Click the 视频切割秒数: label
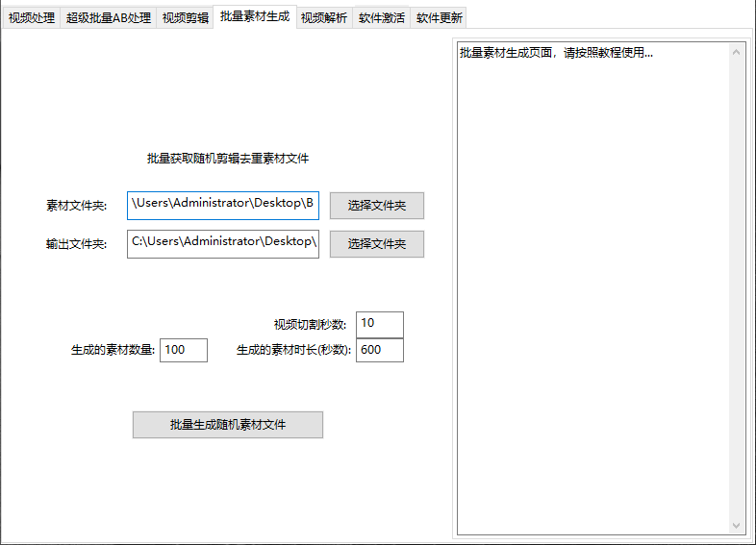The height and width of the screenshot is (545, 756). (x=310, y=325)
